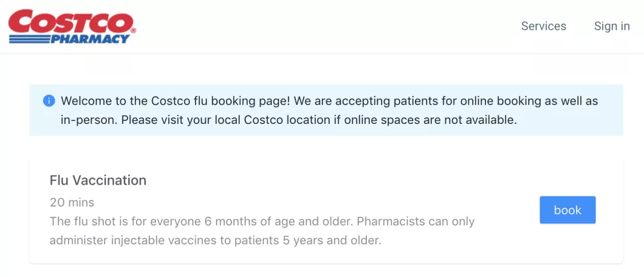The height and width of the screenshot is (277, 644).
Task: Click the registered trademark symbol on logo
Action: click(x=133, y=30)
